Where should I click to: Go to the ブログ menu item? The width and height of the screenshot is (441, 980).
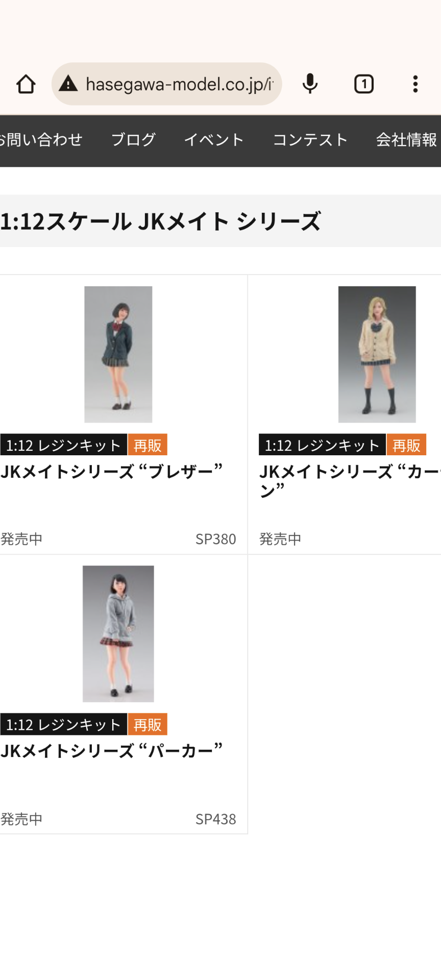coord(133,140)
